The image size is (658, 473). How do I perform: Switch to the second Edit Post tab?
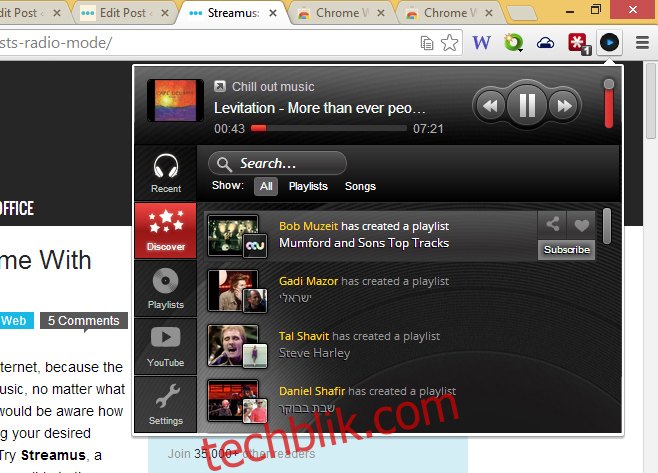(124, 13)
